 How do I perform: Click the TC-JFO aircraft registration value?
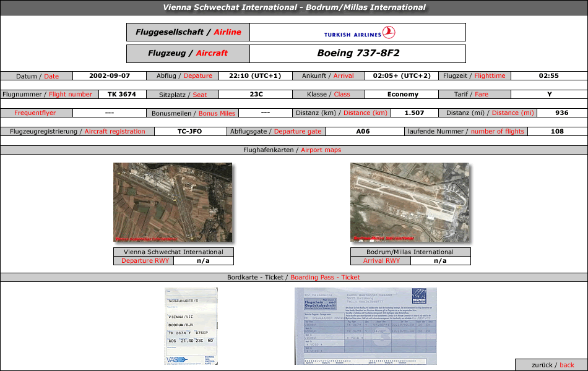pyautogui.click(x=189, y=132)
